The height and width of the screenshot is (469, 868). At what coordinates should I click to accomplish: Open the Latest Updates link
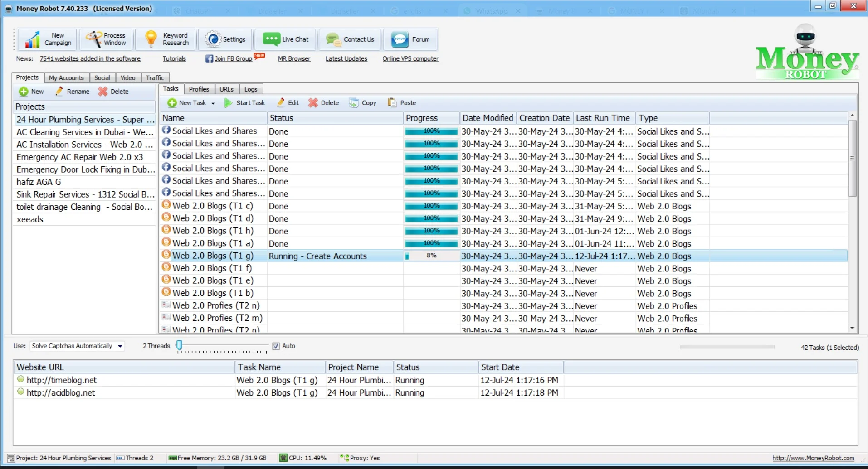tap(346, 58)
